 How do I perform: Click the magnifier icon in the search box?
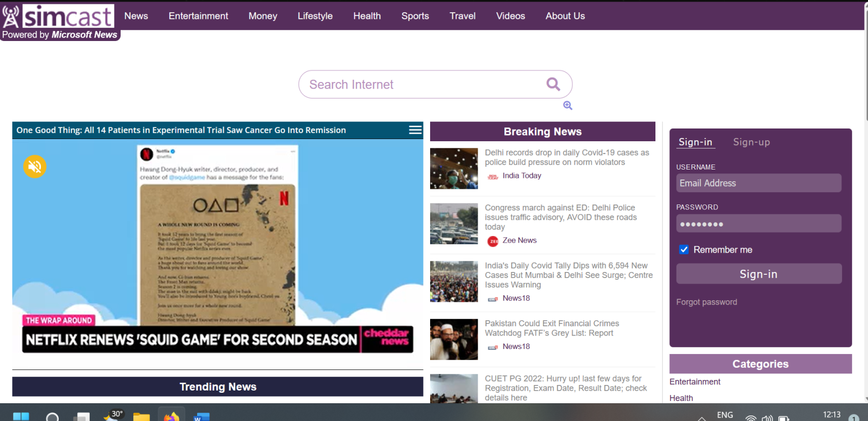pos(553,84)
